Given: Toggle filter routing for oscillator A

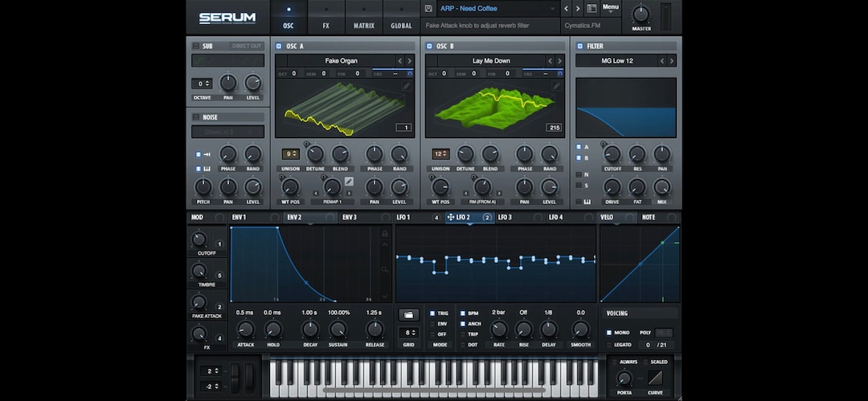Looking at the screenshot, I should 579,147.
